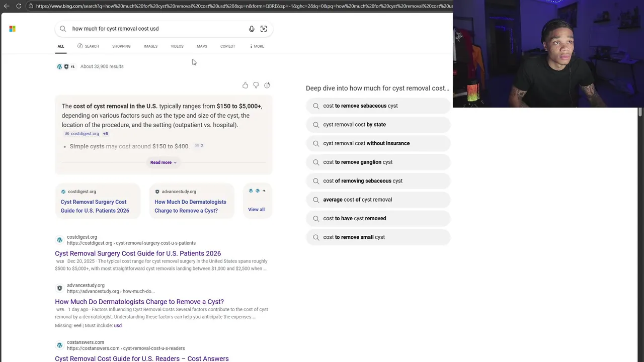The width and height of the screenshot is (644, 362).
Task: Click the webcam overlay video
Action: 548,54
